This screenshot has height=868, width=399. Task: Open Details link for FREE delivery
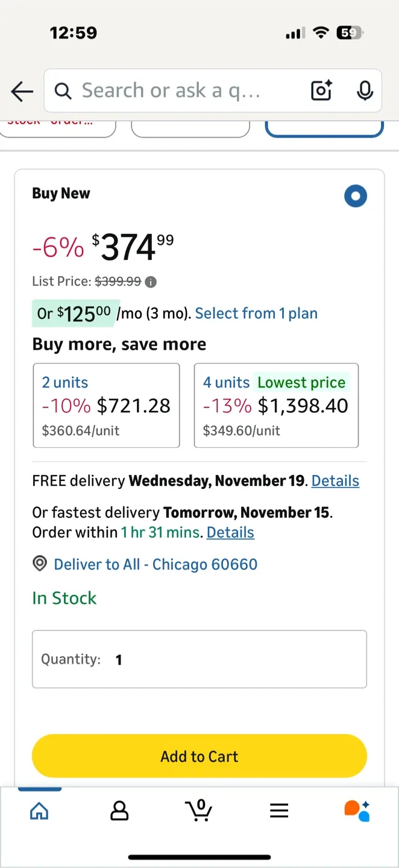335,481
